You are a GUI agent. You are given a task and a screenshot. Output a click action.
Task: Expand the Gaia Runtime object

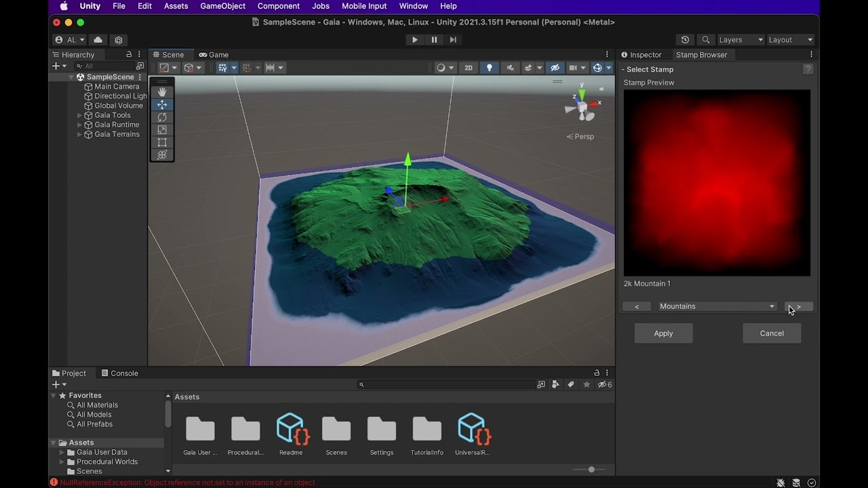[79, 125]
